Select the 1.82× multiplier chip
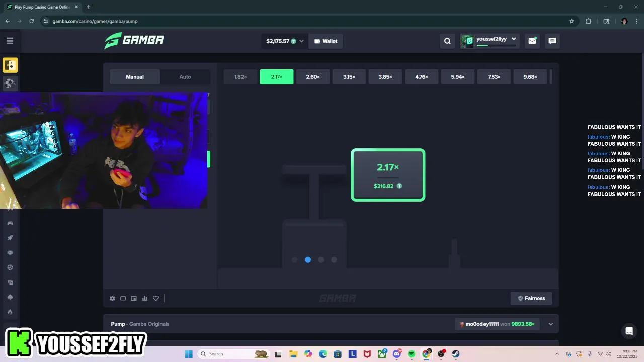This screenshot has height=362, width=644. pos(240,77)
